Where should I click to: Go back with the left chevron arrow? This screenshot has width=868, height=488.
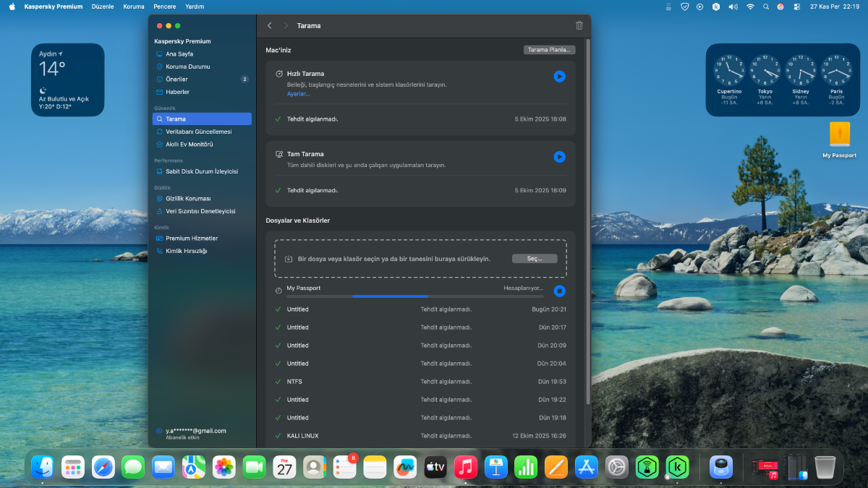pos(270,25)
